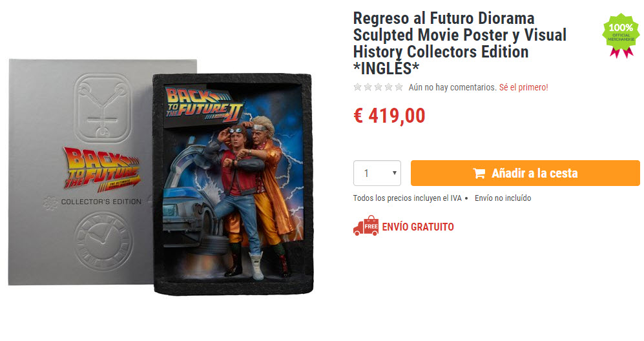Rate the product with the first star
This screenshot has height=341, width=644.
tap(358, 87)
